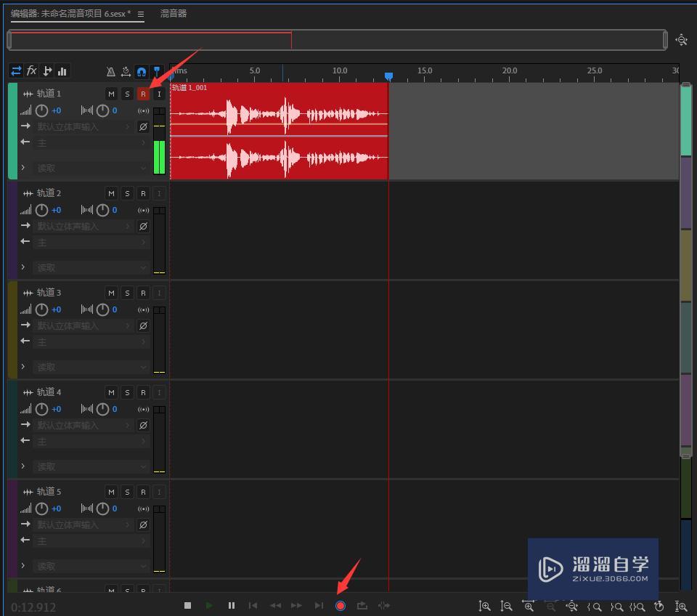Screen dimensions: 697x616
Task: Click zoom in at in point icon
Action: [x=594, y=607]
